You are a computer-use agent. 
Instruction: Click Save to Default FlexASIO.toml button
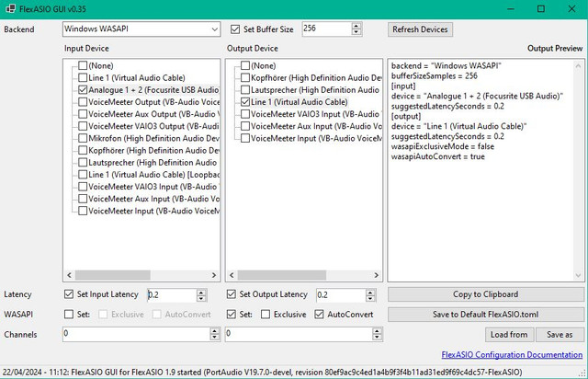pos(486,315)
